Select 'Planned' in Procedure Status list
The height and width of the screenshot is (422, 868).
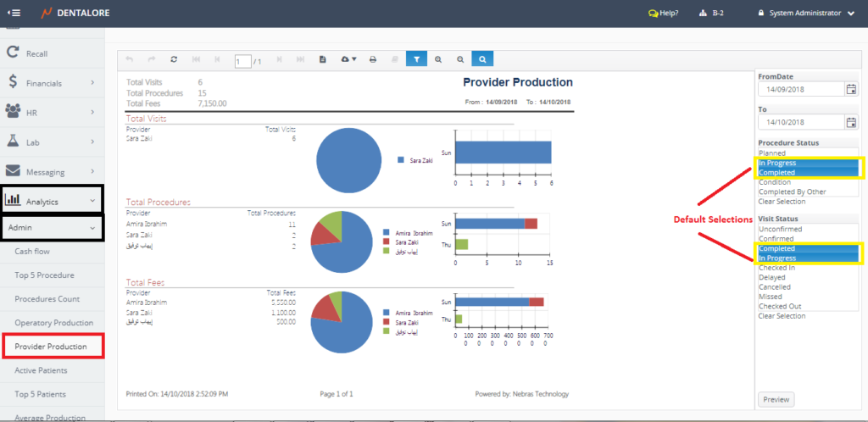point(772,153)
